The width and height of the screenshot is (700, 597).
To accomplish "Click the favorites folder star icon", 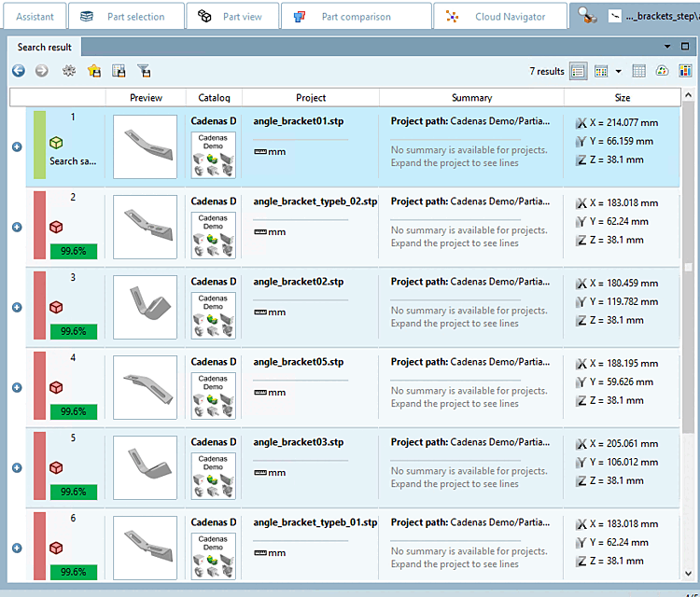I will (94, 71).
